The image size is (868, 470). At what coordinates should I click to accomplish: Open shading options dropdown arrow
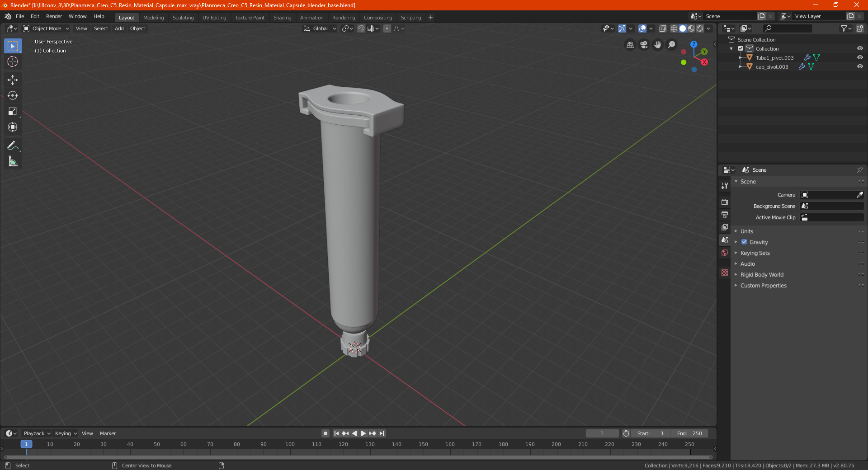(708, 28)
